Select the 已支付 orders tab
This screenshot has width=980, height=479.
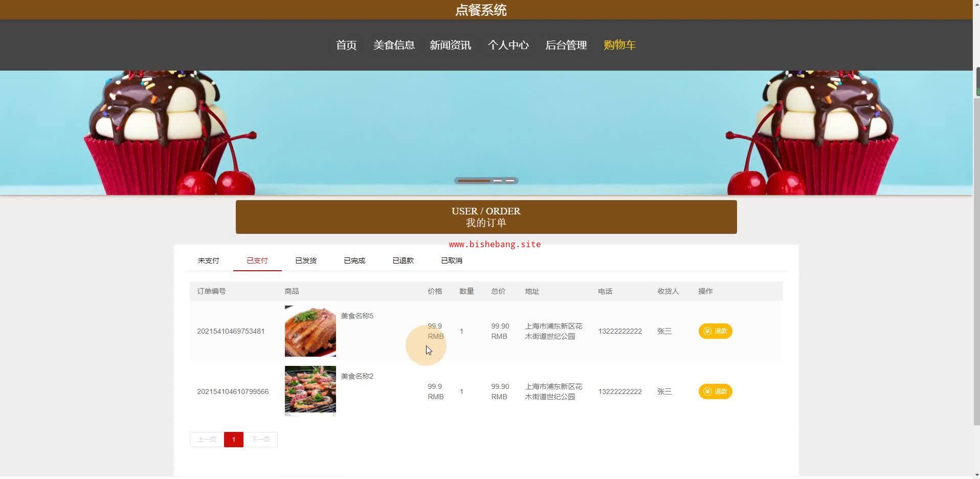click(x=257, y=260)
